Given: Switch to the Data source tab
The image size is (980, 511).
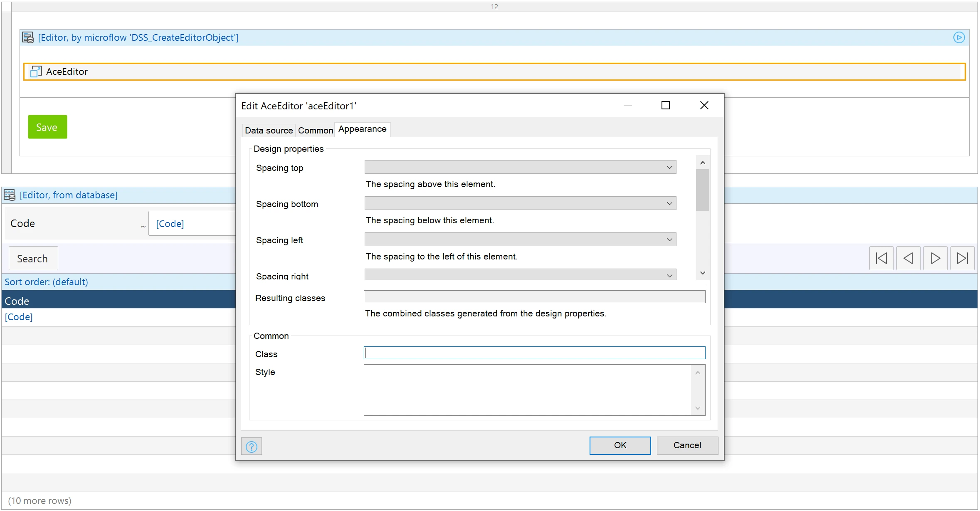Looking at the screenshot, I should point(269,131).
